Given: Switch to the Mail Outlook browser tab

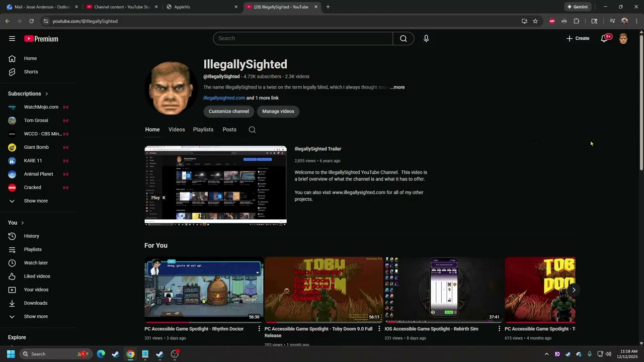Looking at the screenshot, I should [42, 7].
